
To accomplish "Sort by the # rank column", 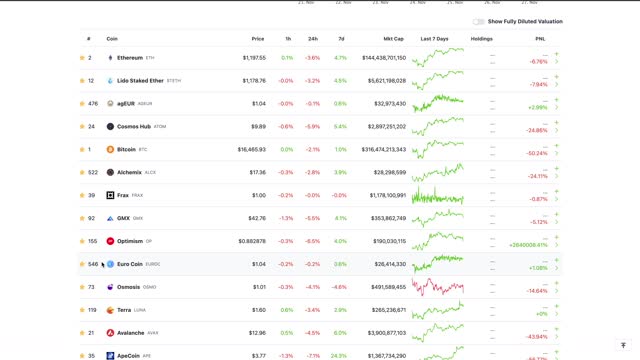I will [89, 39].
